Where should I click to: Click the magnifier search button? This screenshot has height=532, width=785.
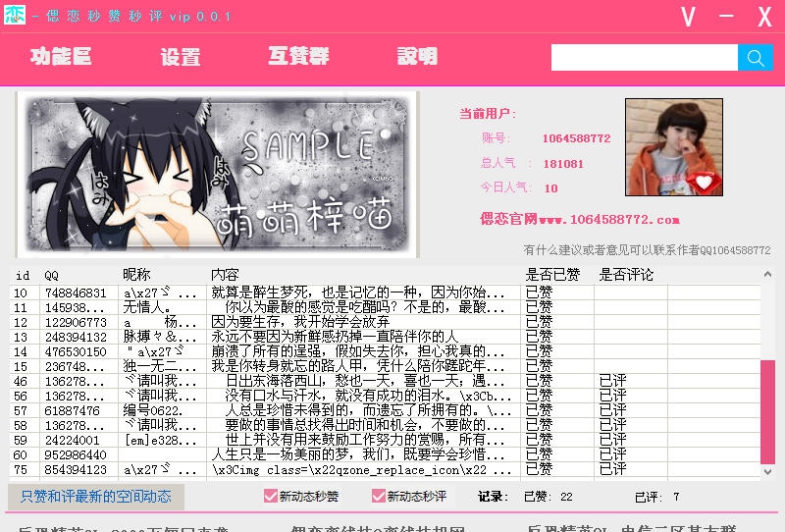tap(755, 58)
